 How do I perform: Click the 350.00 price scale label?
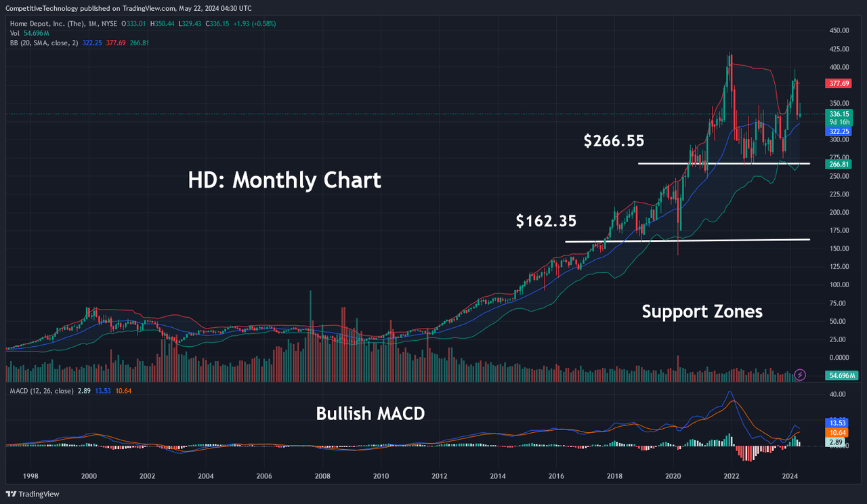point(839,104)
